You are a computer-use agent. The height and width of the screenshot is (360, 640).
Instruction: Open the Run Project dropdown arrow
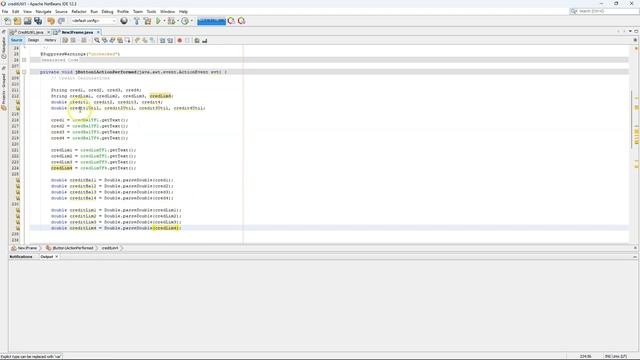164,21
